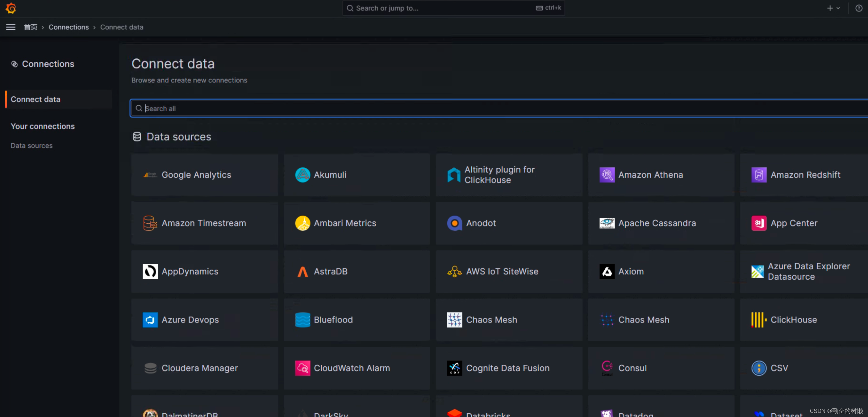
Task: Go to 首页 breadcrumb
Action: 31,27
